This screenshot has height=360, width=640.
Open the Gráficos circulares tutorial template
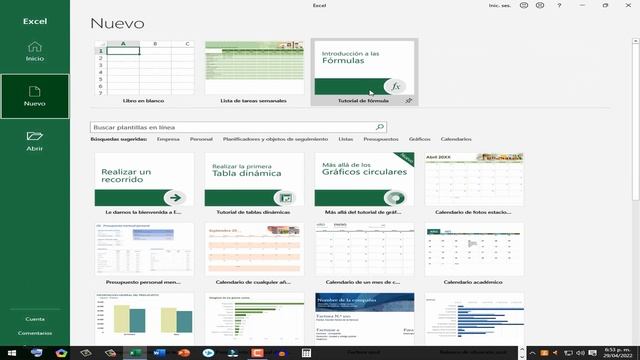point(364,184)
